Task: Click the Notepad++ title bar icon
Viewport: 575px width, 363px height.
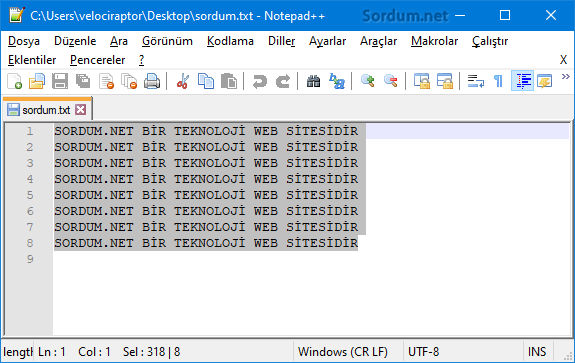Action: point(17,15)
